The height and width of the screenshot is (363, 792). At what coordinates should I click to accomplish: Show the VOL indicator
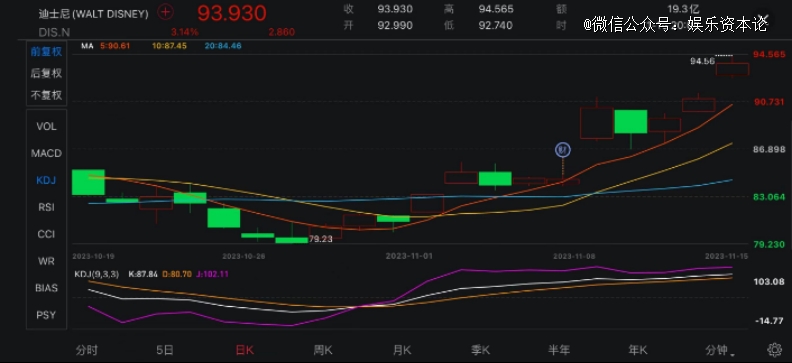tap(46, 126)
